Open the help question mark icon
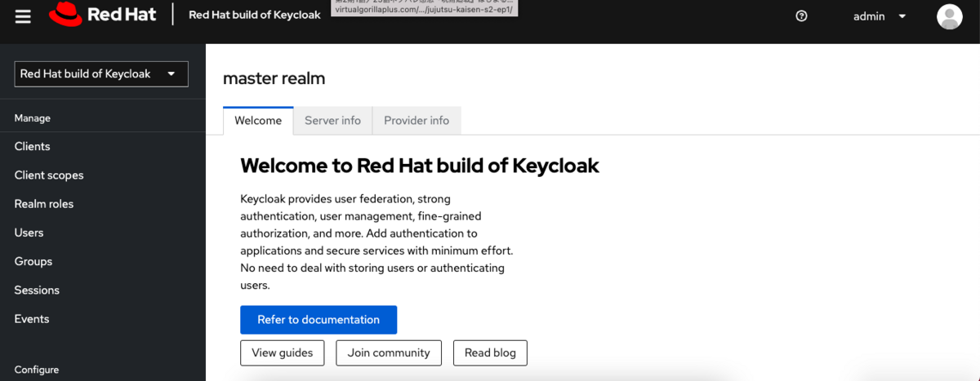The height and width of the screenshot is (381, 980). pos(801,16)
